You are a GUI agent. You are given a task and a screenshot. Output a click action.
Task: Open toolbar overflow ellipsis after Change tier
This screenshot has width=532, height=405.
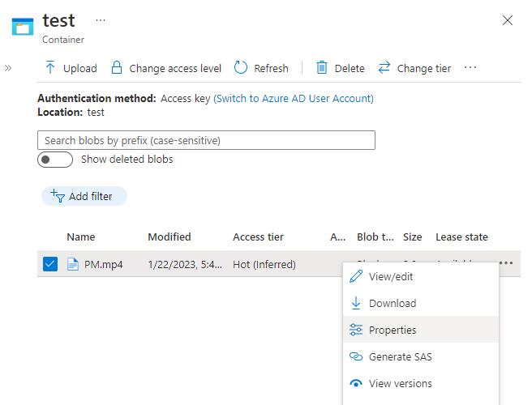point(470,68)
